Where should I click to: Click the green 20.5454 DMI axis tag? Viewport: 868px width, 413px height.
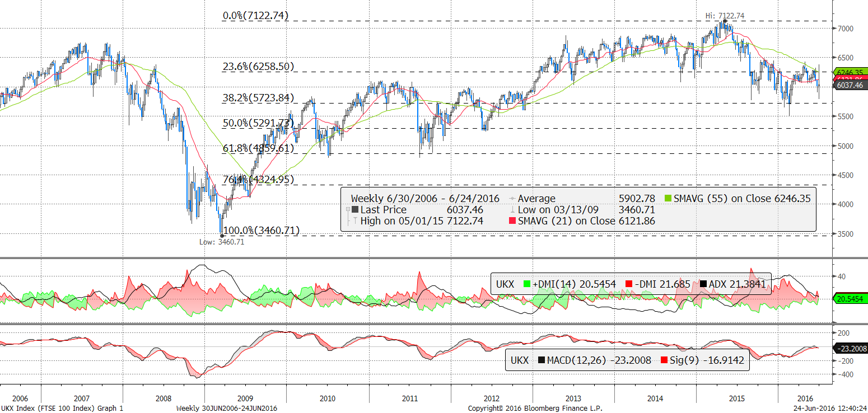point(850,299)
